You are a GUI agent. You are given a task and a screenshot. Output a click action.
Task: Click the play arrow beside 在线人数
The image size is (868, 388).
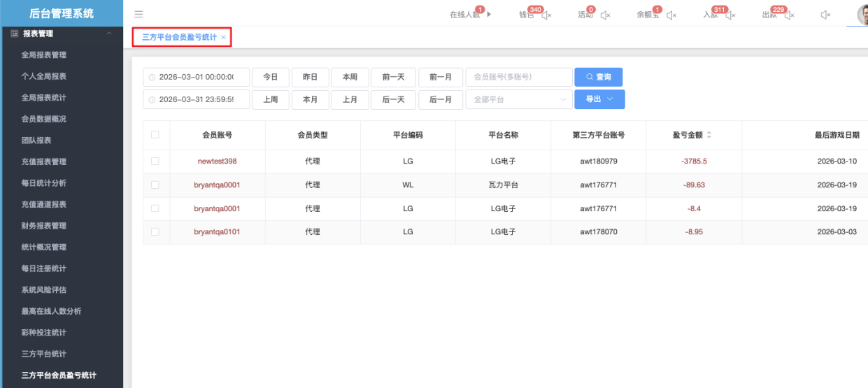click(x=489, y=15)
